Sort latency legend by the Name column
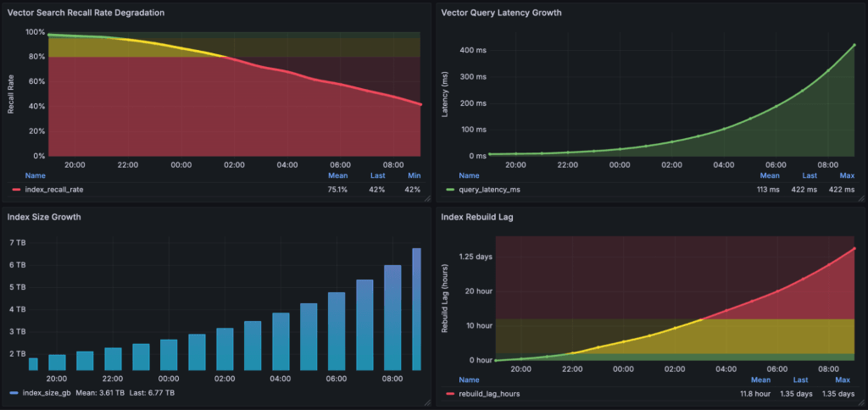 point(468,176)
